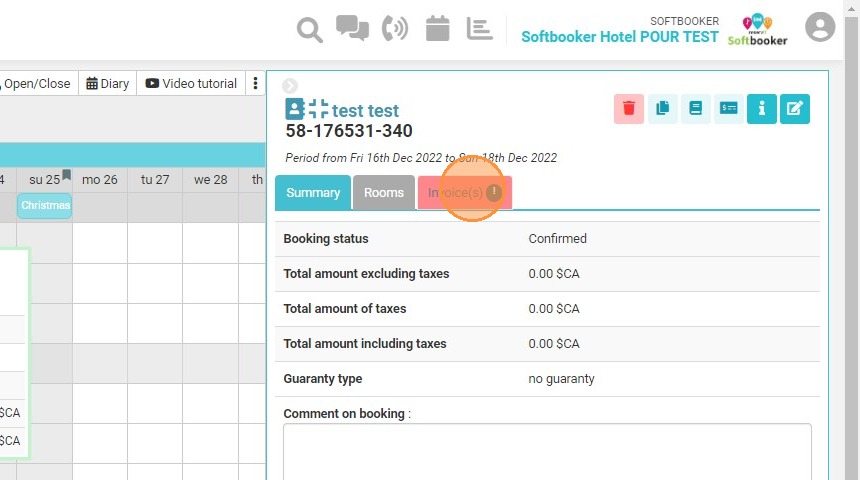Duplicate the booking with copy icon

tap(663, 109)
